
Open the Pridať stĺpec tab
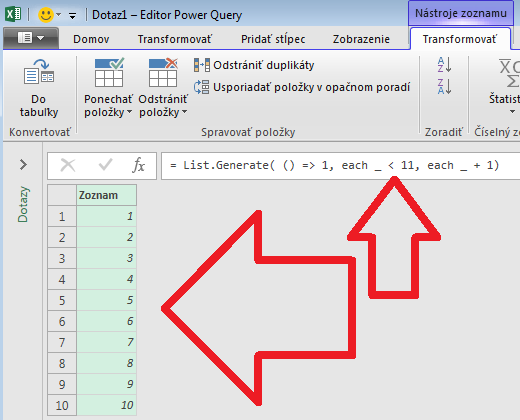pyautogui.click(x=273, y=39)
